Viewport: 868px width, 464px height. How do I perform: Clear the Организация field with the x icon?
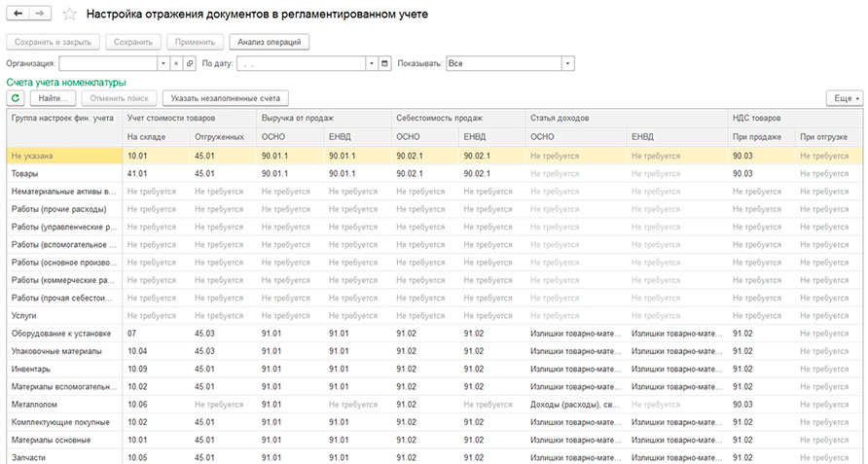[x=176, y=63]
